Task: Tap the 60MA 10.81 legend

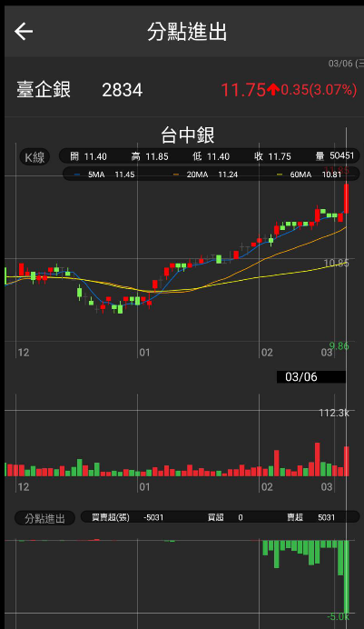Action: pos(310,175)
